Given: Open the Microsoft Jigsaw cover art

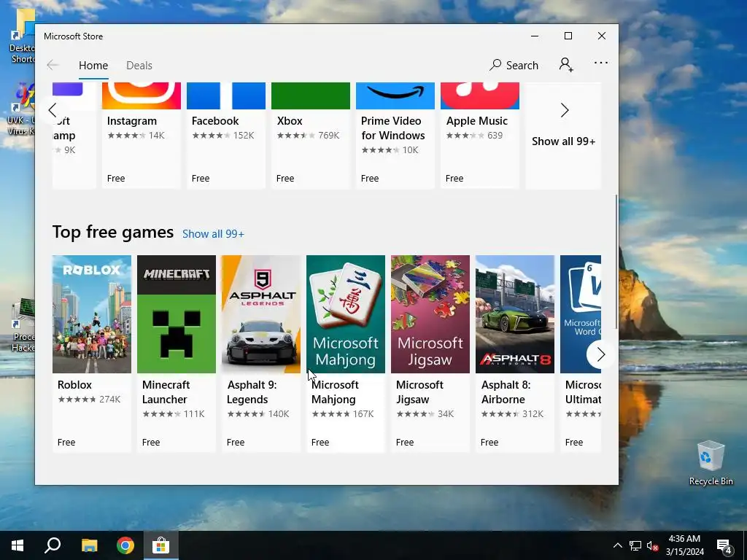Looking at the screenshot, I should point(430,314).
